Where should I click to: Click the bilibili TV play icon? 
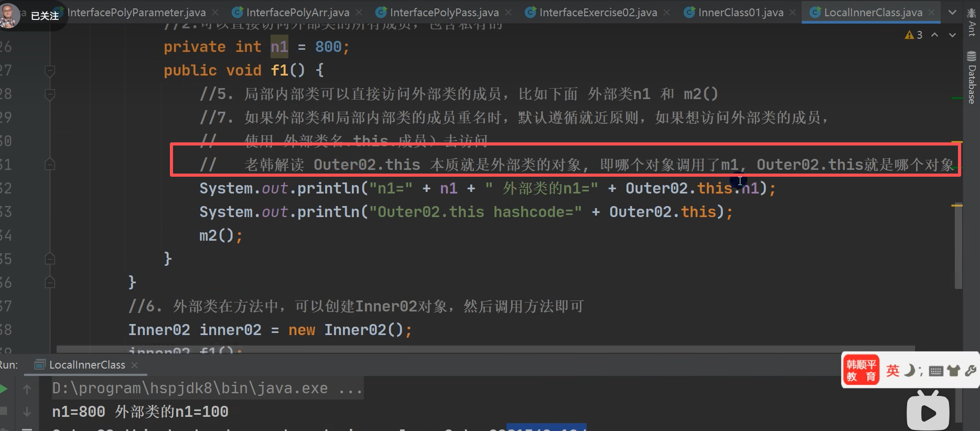pyautogui.click(x=928, y=411)
